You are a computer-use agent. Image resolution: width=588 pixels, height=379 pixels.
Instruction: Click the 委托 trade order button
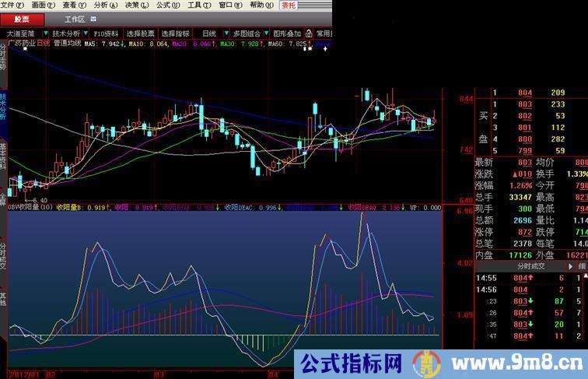coord(289,5)
